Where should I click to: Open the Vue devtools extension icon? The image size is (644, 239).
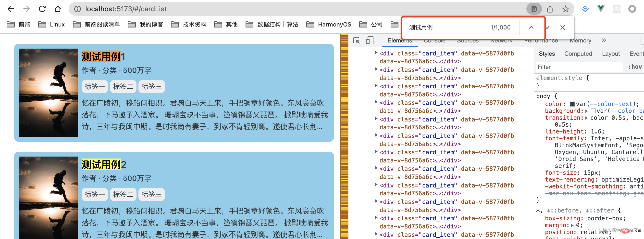pos(600,9)
